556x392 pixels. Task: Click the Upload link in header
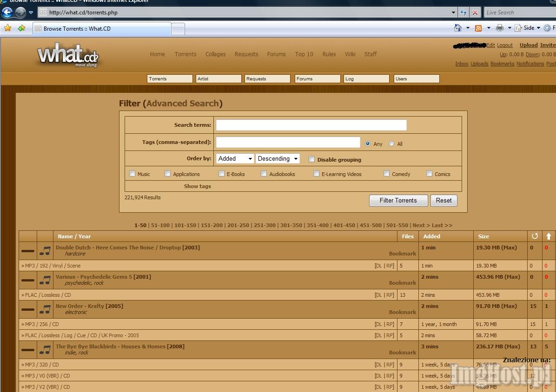(x=529, y=45)
